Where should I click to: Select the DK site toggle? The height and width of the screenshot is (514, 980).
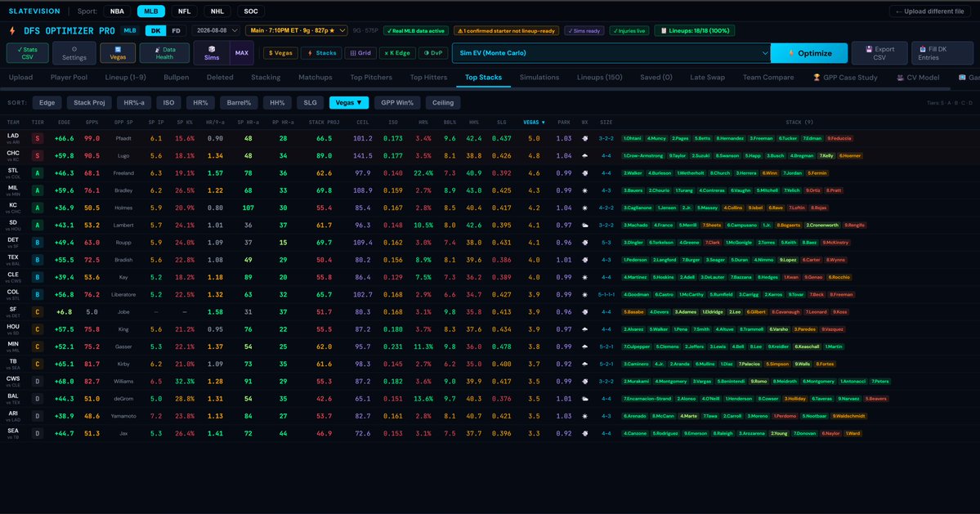[x=155, y=30]
